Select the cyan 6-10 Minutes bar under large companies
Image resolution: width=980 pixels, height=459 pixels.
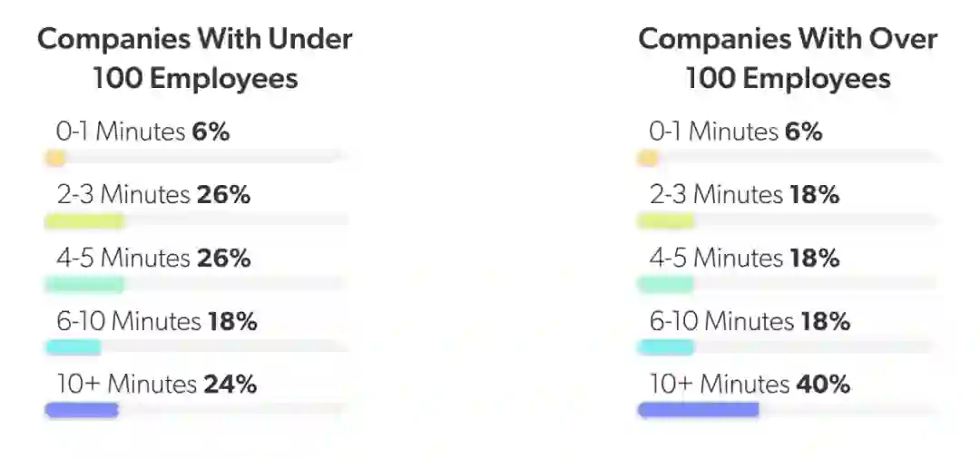[665, 347]
